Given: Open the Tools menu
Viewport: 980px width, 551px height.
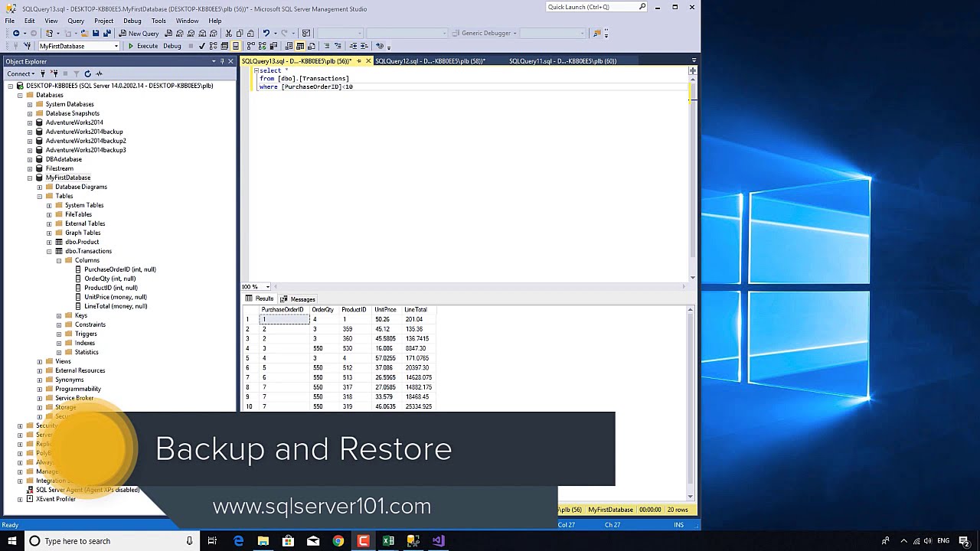Looking at the screenshot, I should pos(158,21).
